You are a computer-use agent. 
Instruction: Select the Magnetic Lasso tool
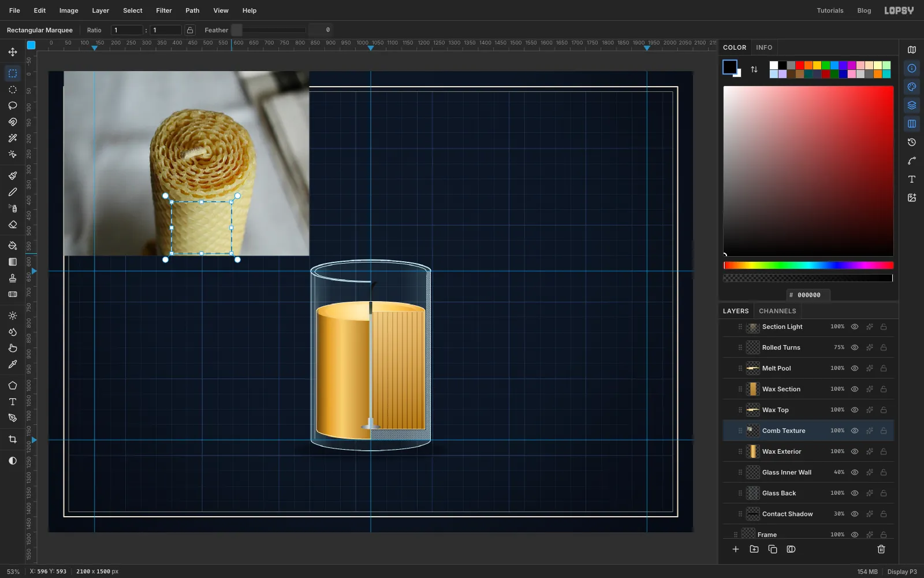click(x=13, y=122)
